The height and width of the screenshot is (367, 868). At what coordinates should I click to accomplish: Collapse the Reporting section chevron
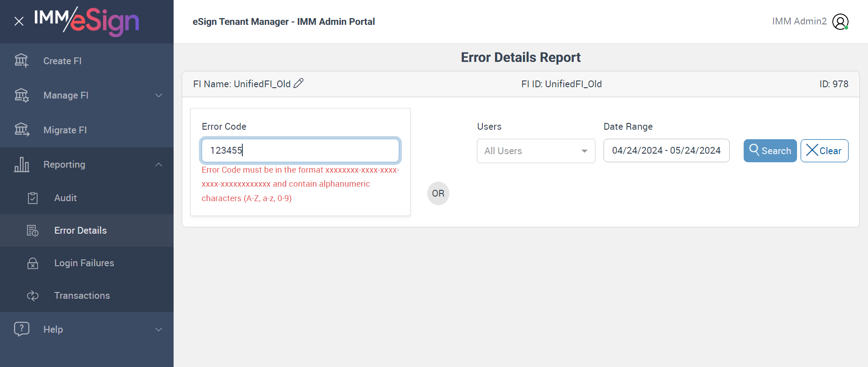click(159, 165)
